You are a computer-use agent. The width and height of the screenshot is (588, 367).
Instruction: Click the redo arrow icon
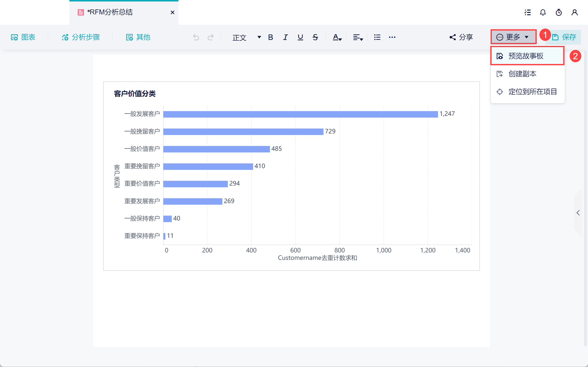[210, 37]
